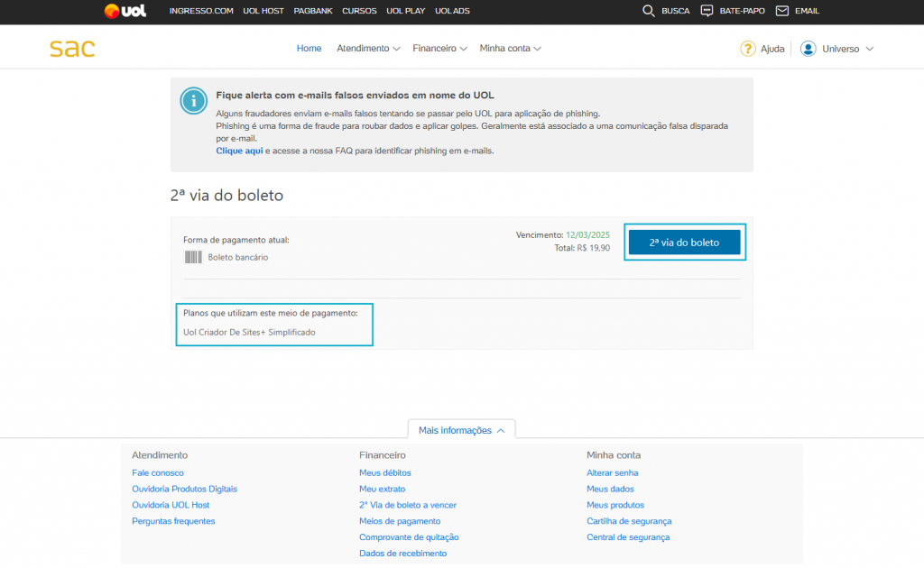Viewport: 924px width, 568px height.
Task: Click the BATE-PAPO label
Action: 742,11
